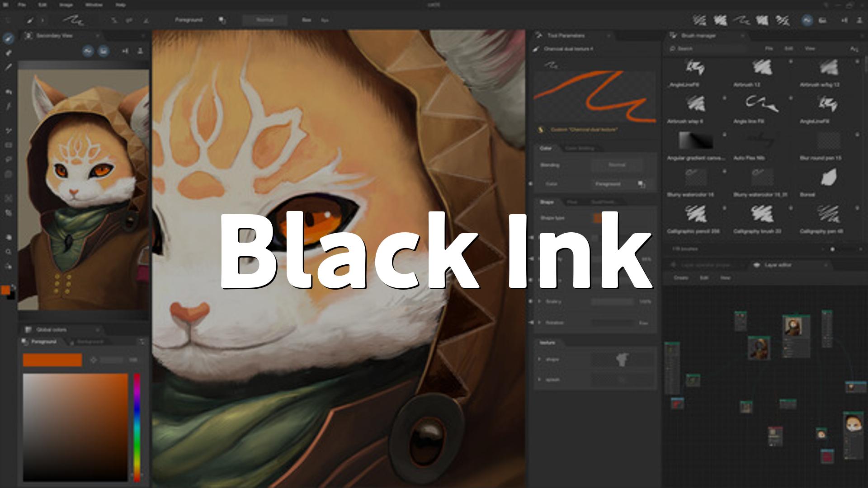868x488 pixels.
Task: Click File in the Brush manager toolbar
Action: click(769, 48)
